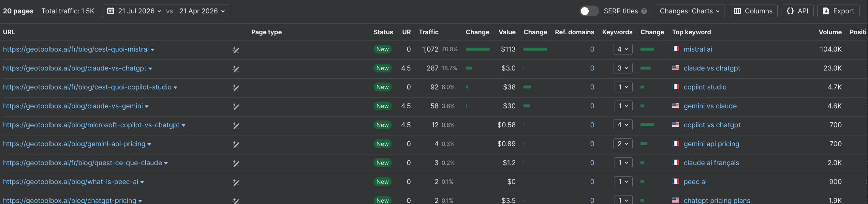Open top keyword 'mistral ai'
This screenshot has width=868, height=204.
698,49
